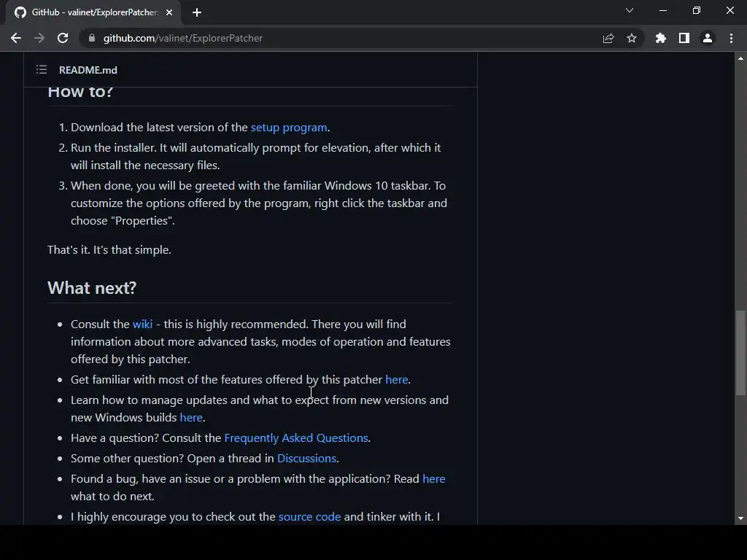Screen dimensions: 747x560
Task: Share this page via share icon
Action: pyautogui.click(x=608, y=38)
